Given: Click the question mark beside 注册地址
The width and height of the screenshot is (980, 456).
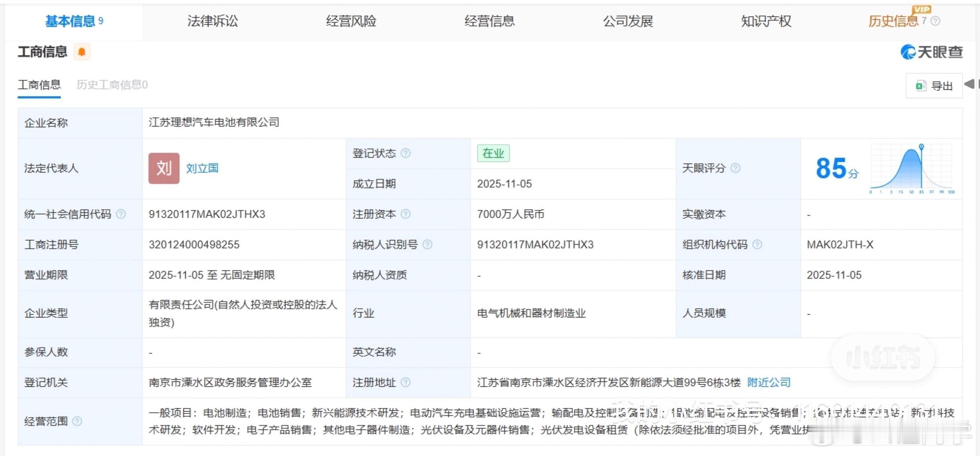Looking at the screenshot, I should pyautogui.click(x=407, y=383).
